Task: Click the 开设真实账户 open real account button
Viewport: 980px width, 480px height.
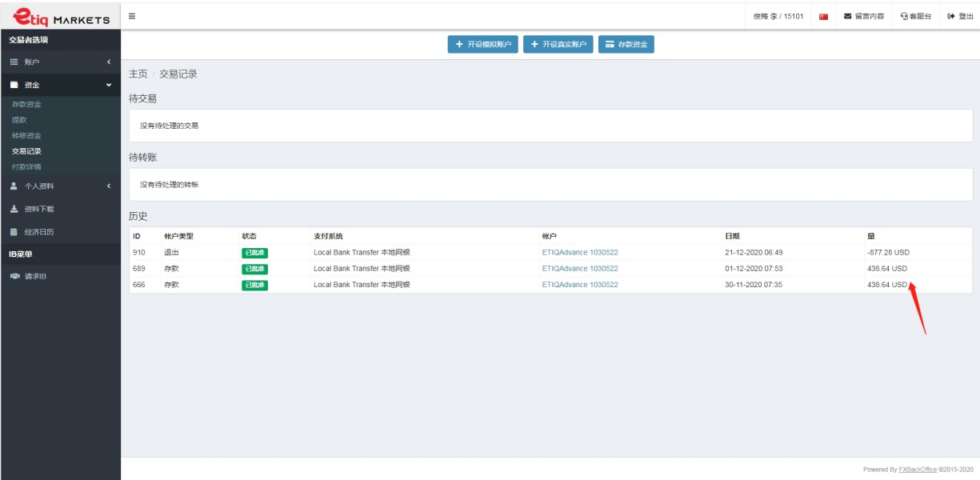Action: click(558, 45)
